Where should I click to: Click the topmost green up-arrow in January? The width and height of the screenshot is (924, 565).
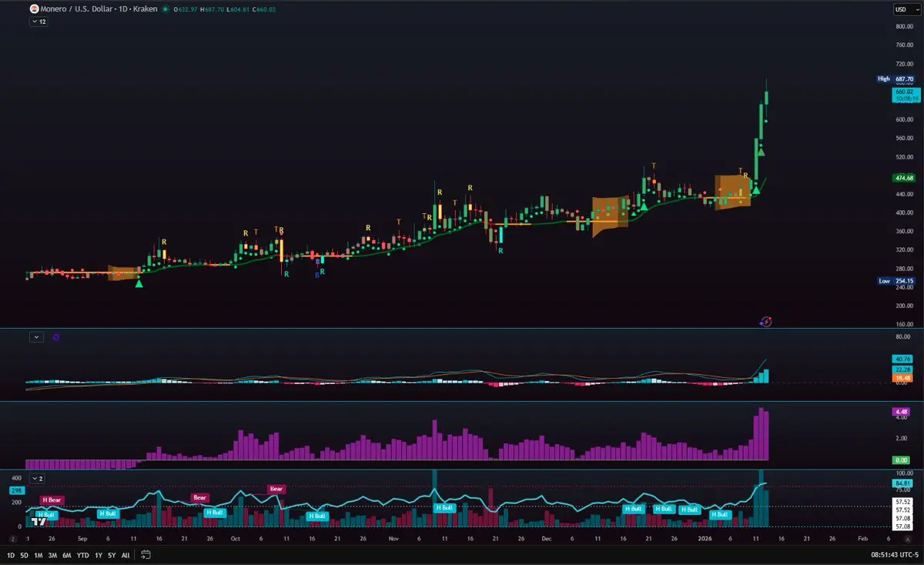pos(761,152)
